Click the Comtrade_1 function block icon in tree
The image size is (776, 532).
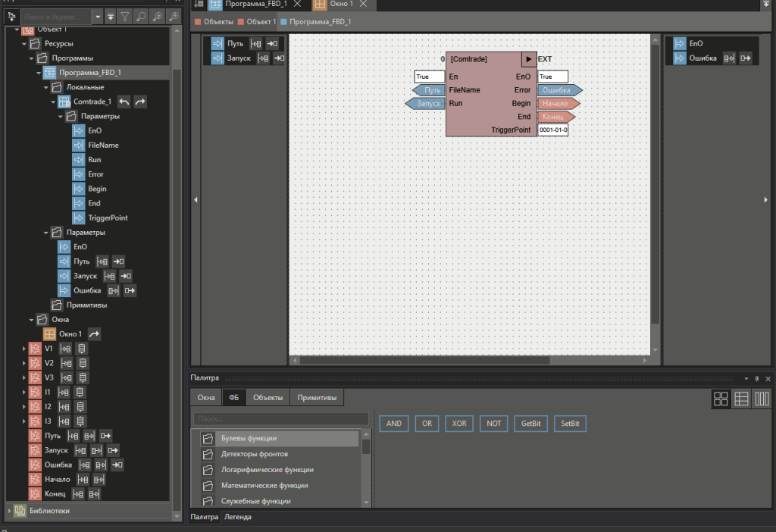point(64,102)
